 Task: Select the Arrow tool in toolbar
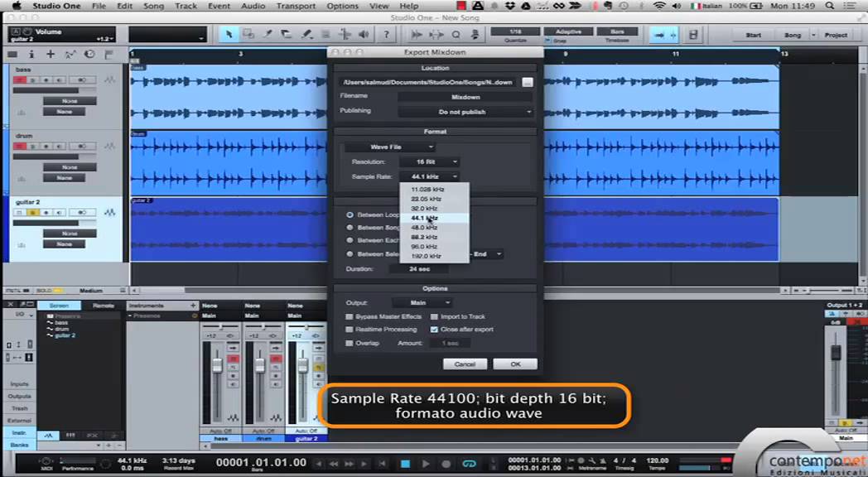pyautogui.click(x=229, y=34)
